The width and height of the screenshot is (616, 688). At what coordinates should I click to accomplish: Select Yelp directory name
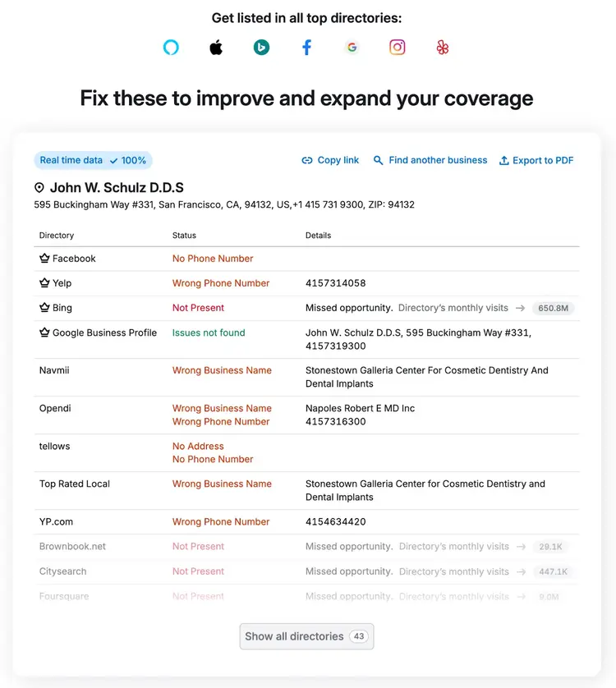[x=62, y=283]
